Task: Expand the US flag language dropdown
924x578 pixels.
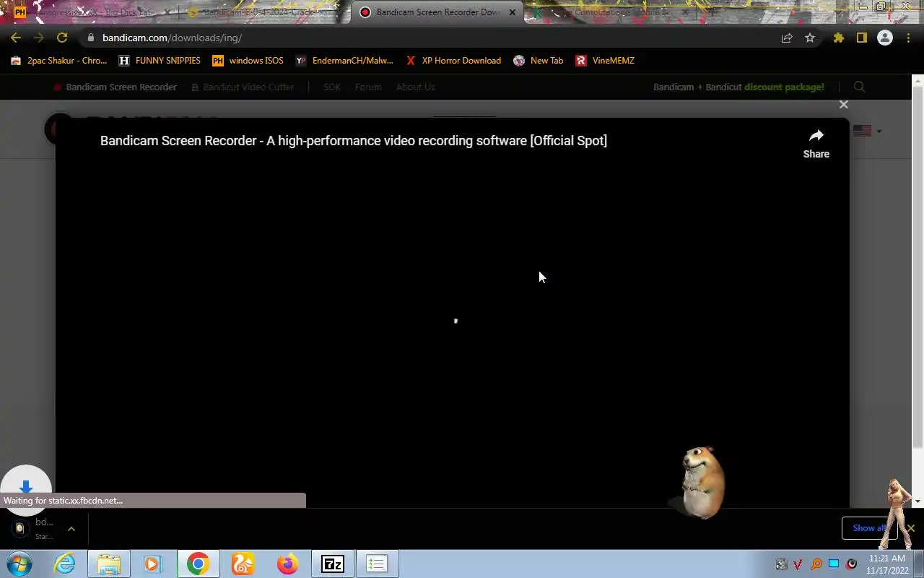Action: 867,131
